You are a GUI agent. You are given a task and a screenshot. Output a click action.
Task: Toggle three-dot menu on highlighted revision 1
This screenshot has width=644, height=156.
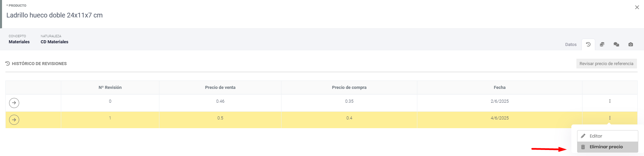610,118
